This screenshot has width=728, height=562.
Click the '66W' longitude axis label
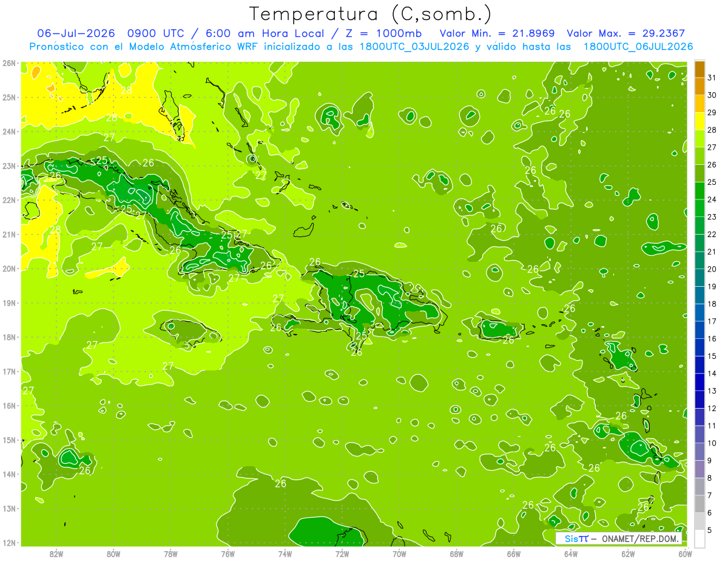[x=514, y=554]
